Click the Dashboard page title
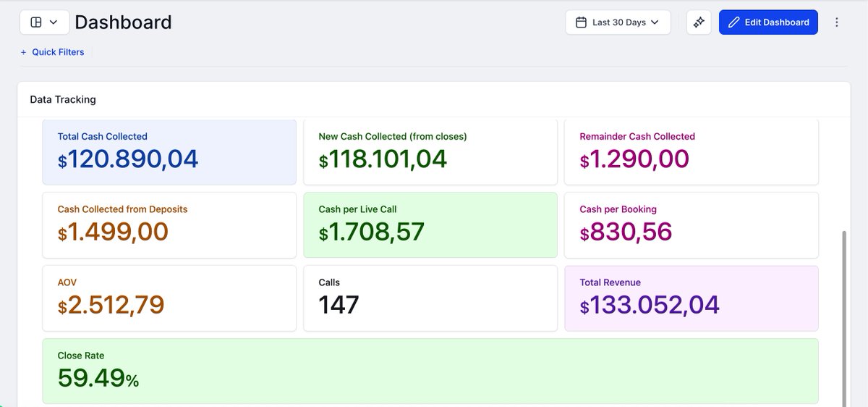This screenshot has width=868, height=407. (x=123, y=22)
